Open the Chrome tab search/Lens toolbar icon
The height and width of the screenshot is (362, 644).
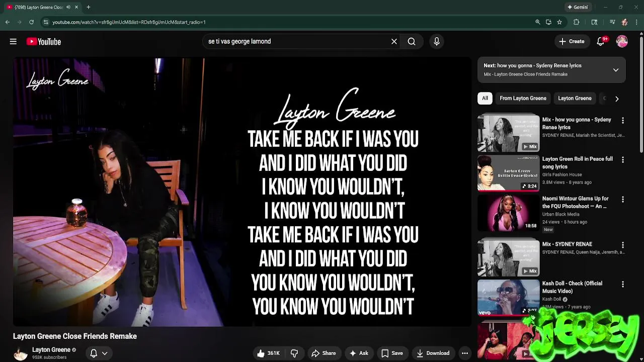pyautogui.click(x=594, y=22)
